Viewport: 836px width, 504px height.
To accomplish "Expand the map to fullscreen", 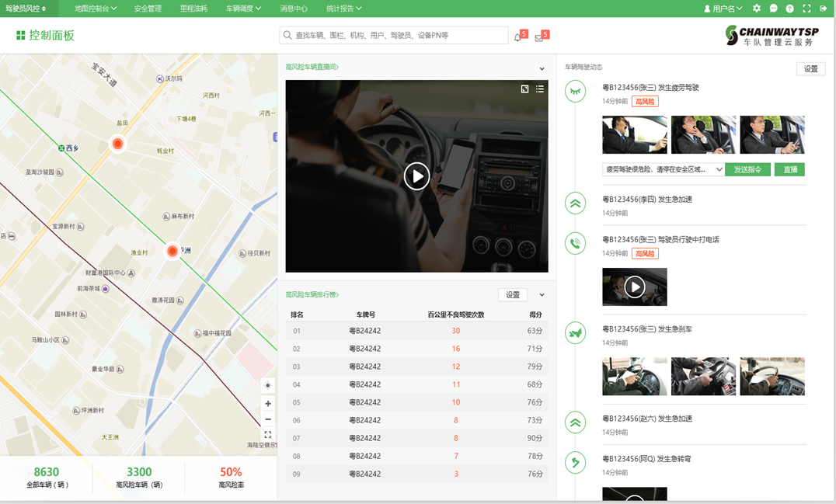I will pos(267,435).
